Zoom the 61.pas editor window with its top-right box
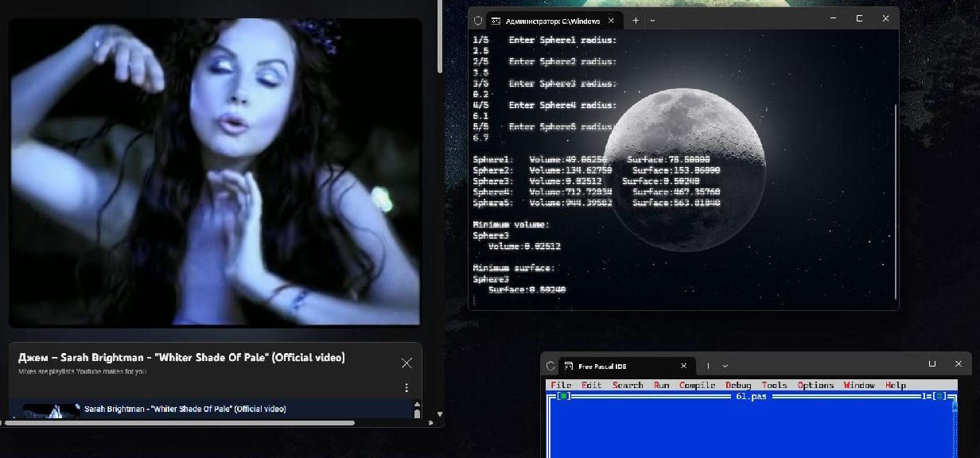 point(939,395)
